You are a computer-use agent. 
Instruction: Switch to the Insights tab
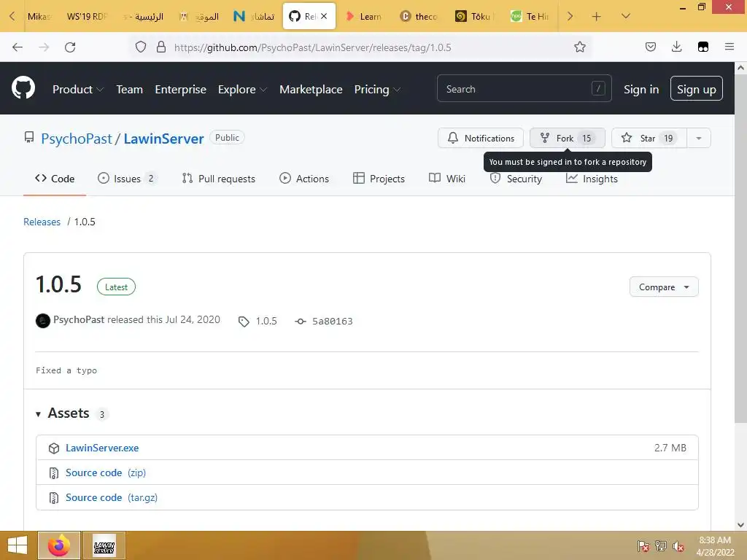(x=592, y=179)
